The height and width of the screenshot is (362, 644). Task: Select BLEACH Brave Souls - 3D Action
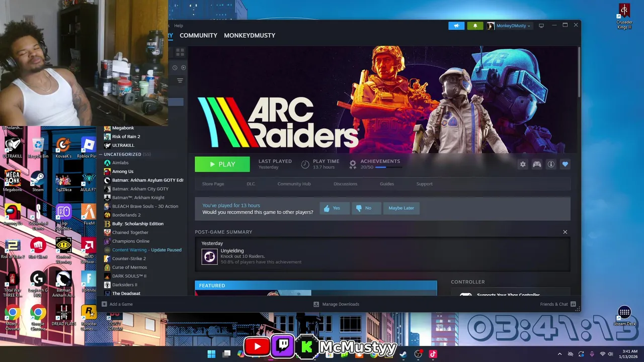[145, 206]
